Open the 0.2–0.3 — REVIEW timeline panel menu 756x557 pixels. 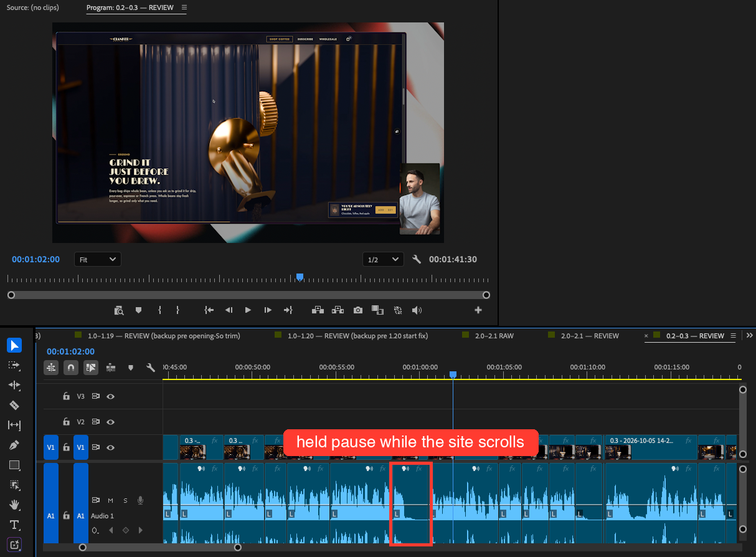click(x=732, y=336)
